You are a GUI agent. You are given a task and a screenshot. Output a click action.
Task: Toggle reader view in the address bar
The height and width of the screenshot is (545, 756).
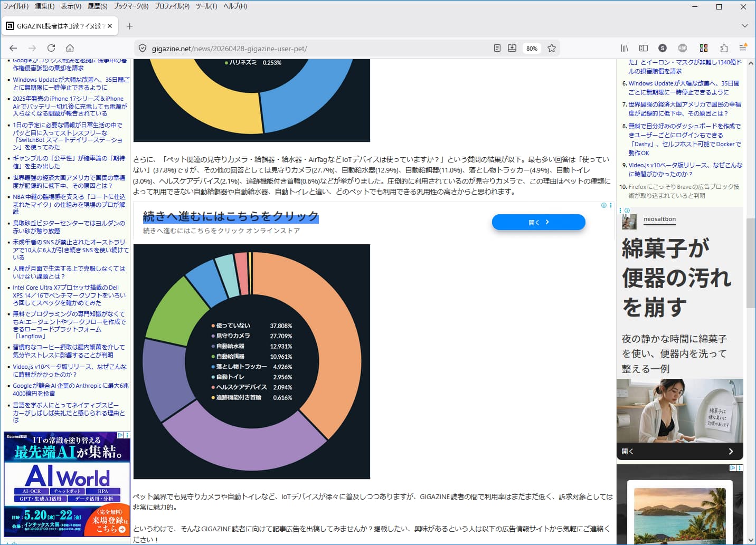497,48
